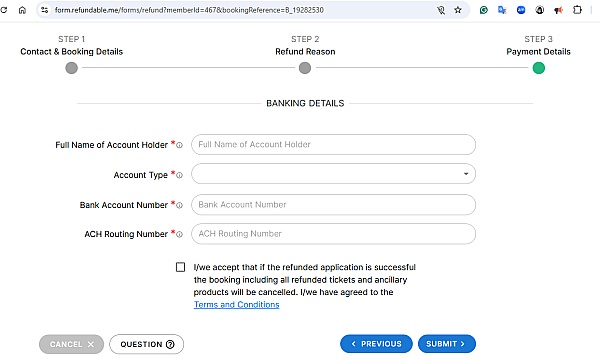Open site information icon in address bar
600x363 pixels.
coord(44,10)
